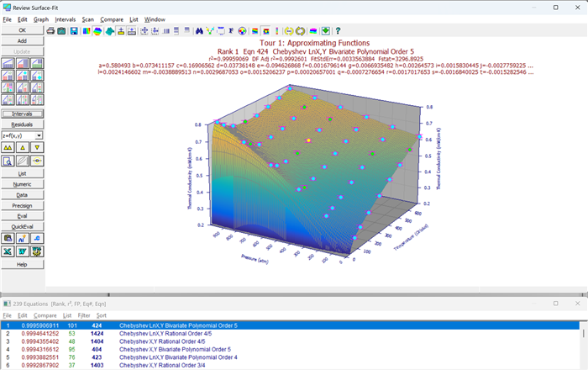Open the Sort menu in equations list window
Image resolution: width=588 pixels, height=370 pixels.
click(102, 315)
